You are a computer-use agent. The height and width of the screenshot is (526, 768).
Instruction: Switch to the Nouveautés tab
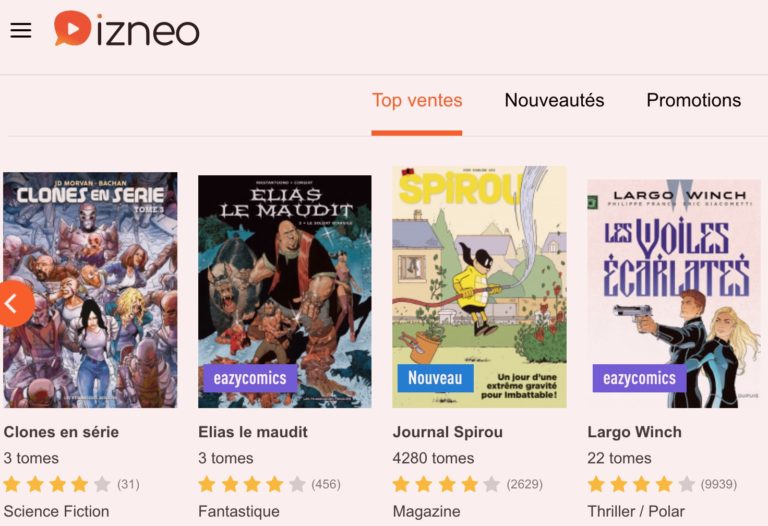(x=554, y=100)
